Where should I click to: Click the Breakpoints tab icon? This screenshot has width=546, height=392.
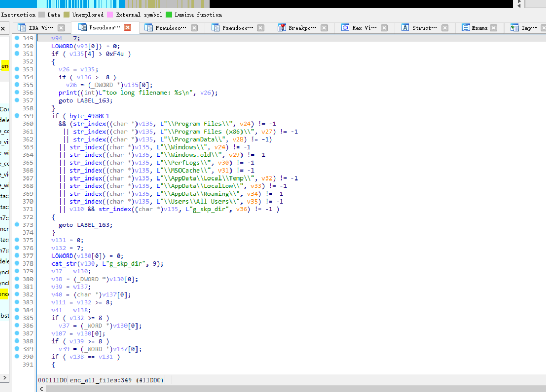pyautogui.click(x=281, y=28)
